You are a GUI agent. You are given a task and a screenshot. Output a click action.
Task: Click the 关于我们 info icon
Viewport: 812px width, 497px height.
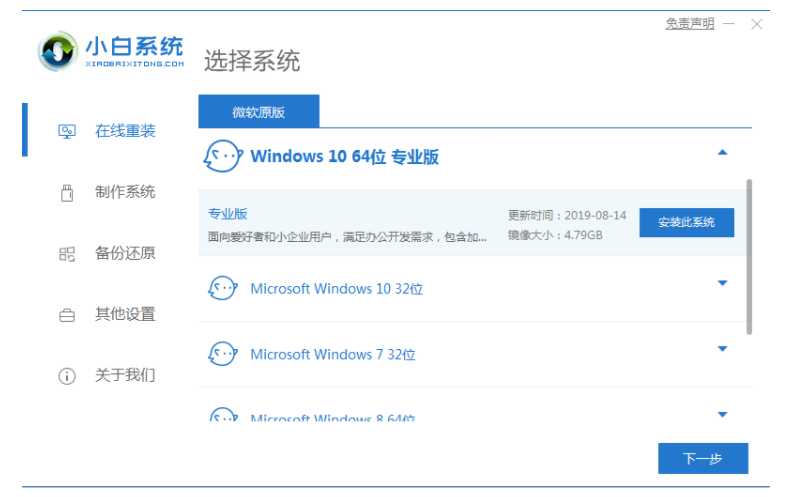coord(67,376)
